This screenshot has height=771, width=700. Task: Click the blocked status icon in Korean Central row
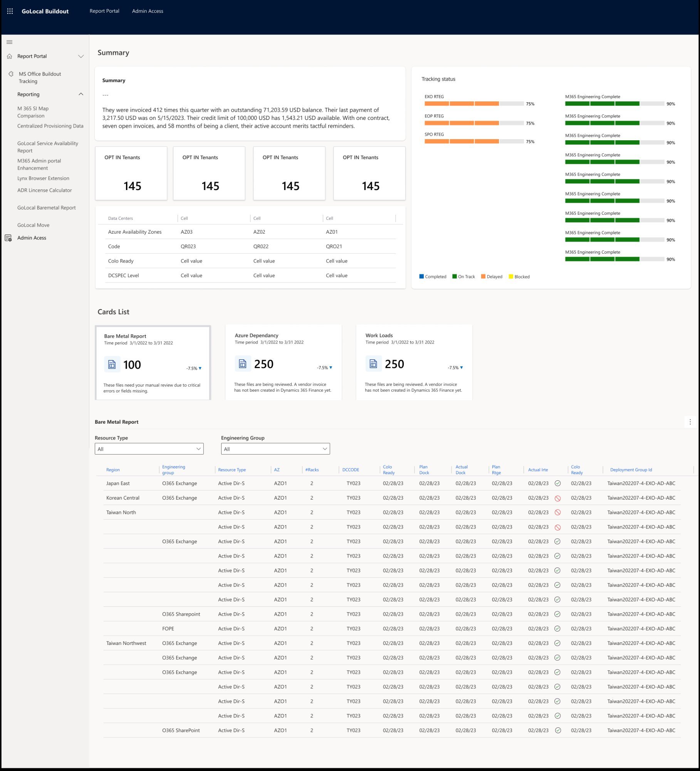[557, 498]
